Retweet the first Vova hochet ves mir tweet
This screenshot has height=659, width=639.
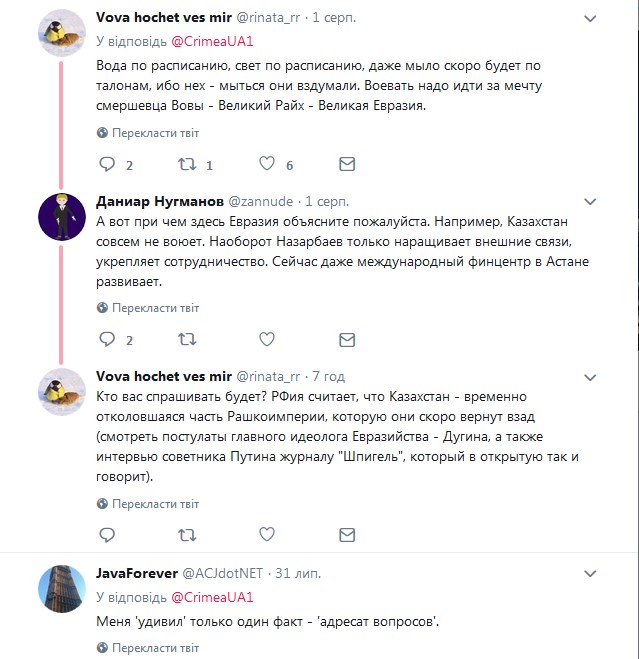pos(187,164)
